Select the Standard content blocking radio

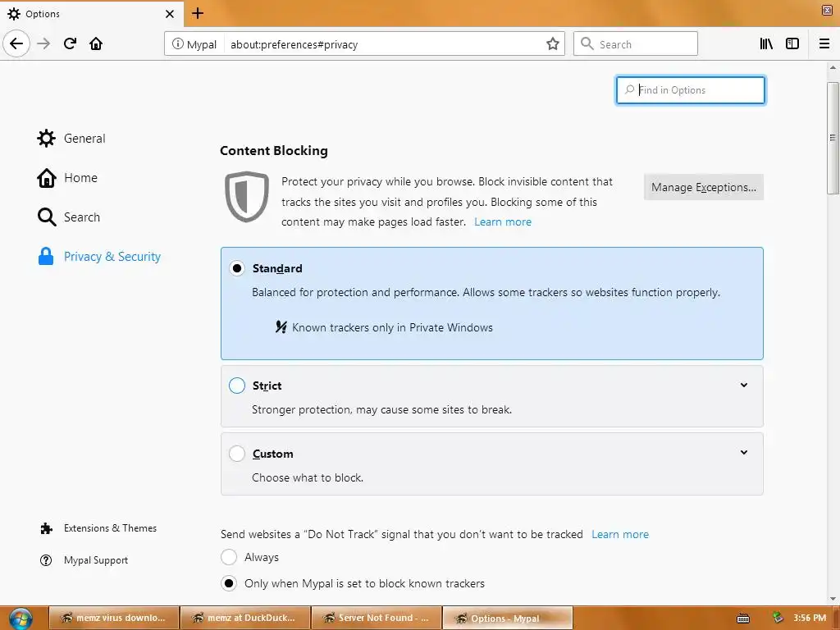[237, 268]
